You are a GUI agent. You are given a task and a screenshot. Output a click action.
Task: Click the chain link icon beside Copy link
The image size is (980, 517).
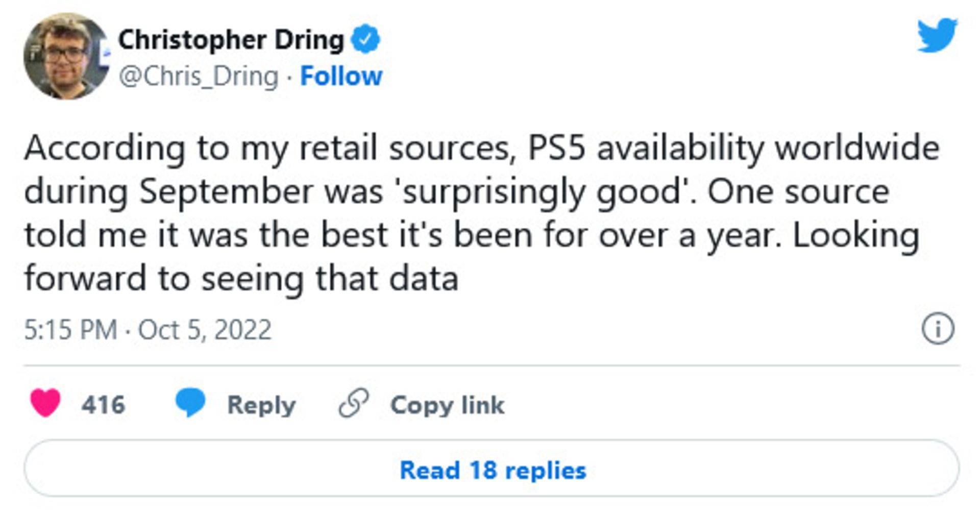point(353,403)
